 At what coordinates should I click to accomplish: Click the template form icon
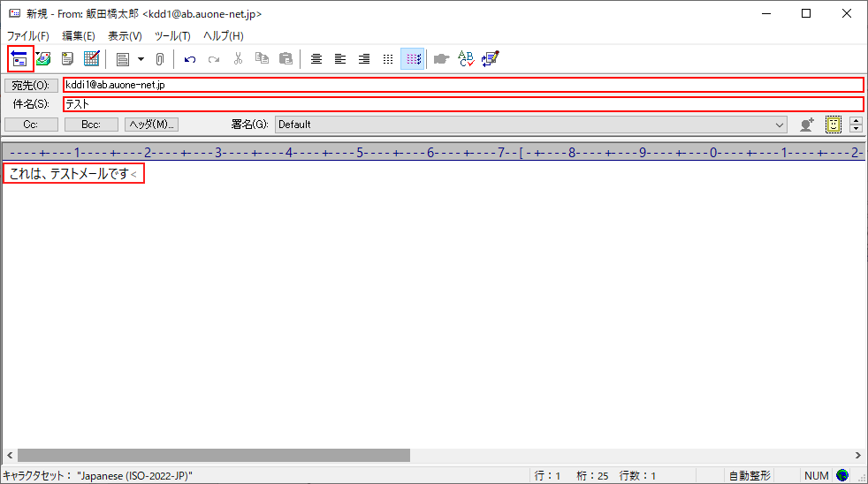123,59
